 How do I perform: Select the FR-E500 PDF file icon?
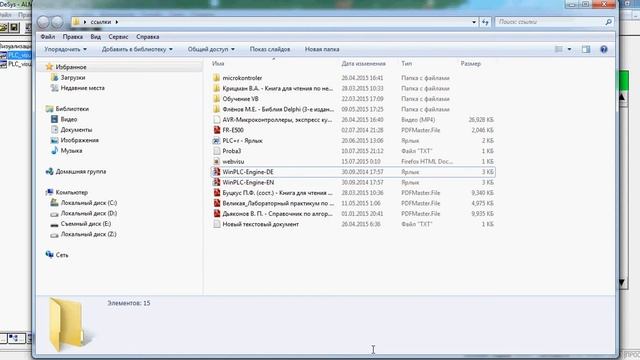pos(217,130)
